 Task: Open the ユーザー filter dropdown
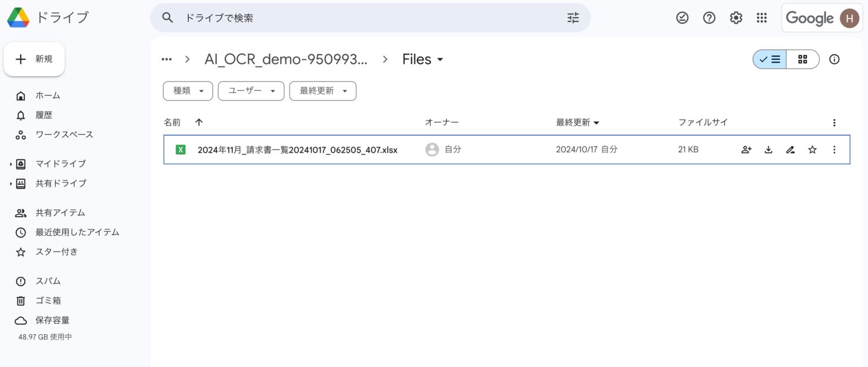point(251,90)
